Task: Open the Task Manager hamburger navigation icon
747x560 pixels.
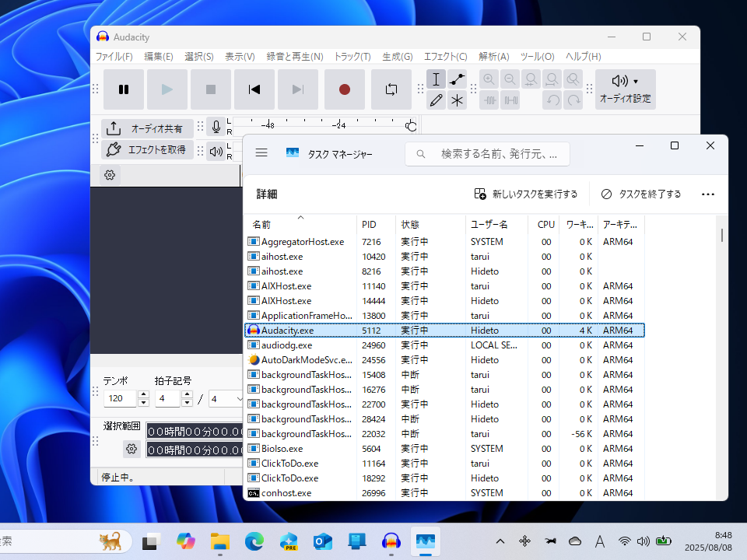Action: click(261, 152)
